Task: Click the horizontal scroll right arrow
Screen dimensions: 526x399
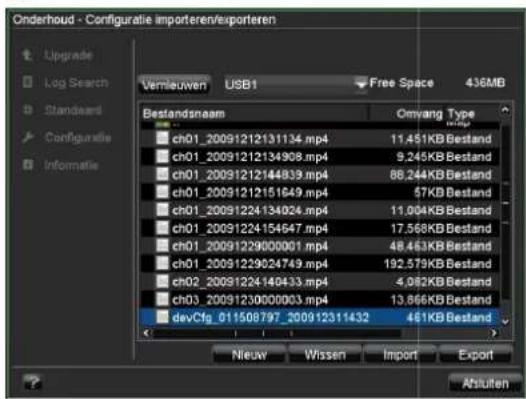Action: click(x=494, y=333)
